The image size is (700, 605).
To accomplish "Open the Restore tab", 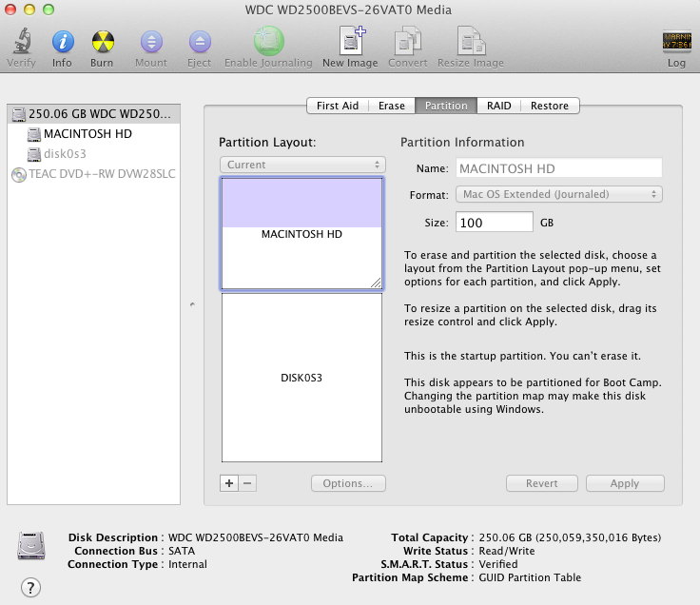I will (549, 106).
